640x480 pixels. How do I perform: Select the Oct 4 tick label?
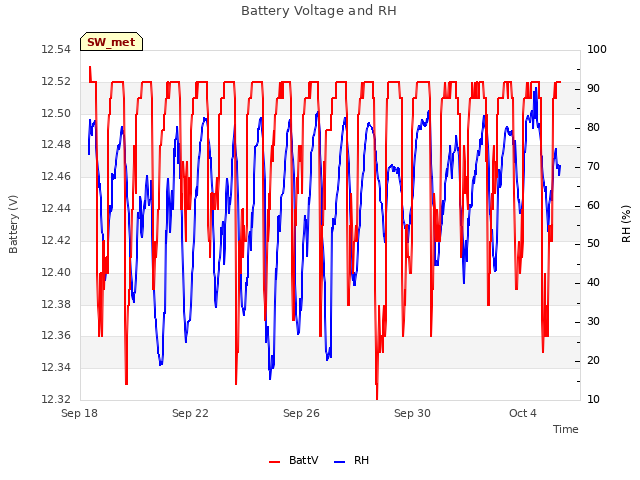click(x=523, y=413)
